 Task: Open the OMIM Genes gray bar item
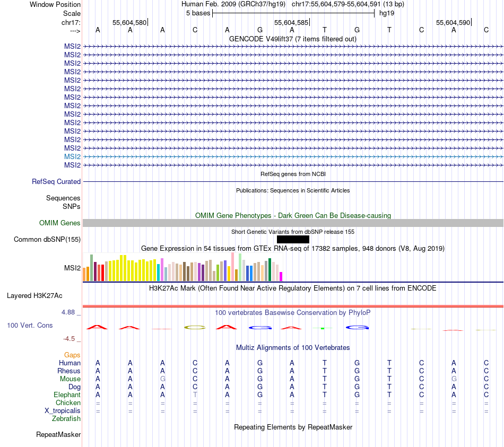tap(293, 223)
